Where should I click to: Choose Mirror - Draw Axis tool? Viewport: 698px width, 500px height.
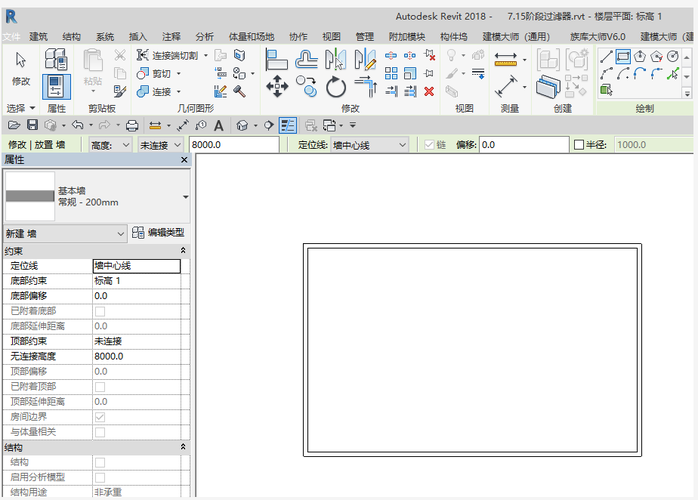[x=365, y=60]
